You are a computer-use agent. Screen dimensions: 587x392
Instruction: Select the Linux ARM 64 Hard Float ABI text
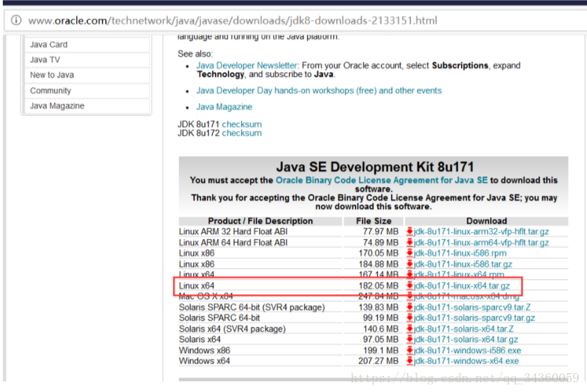click(x=234, y=243)
